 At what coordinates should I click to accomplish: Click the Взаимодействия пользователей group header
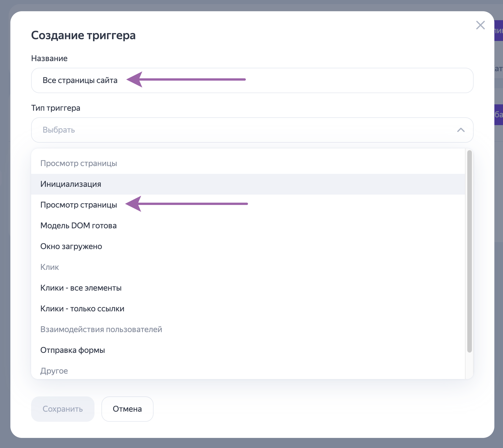(x=101, y=330)
